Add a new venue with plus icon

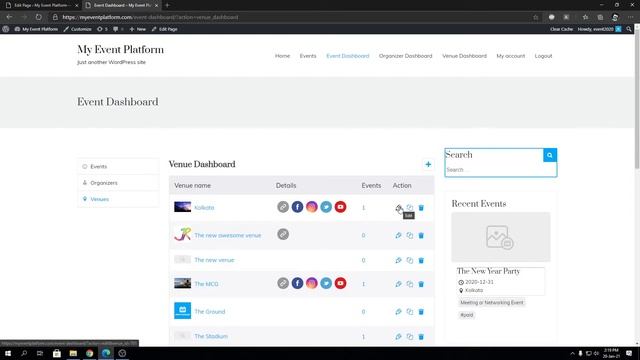(x=428, y=164)
